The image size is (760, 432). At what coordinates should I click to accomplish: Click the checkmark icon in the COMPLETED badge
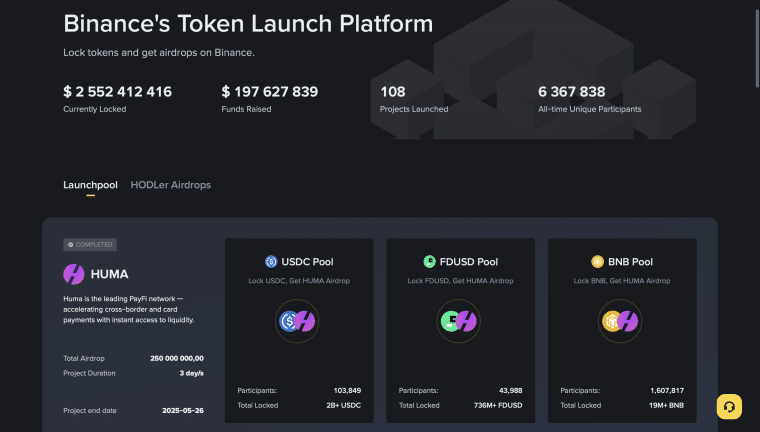[71, 245]
